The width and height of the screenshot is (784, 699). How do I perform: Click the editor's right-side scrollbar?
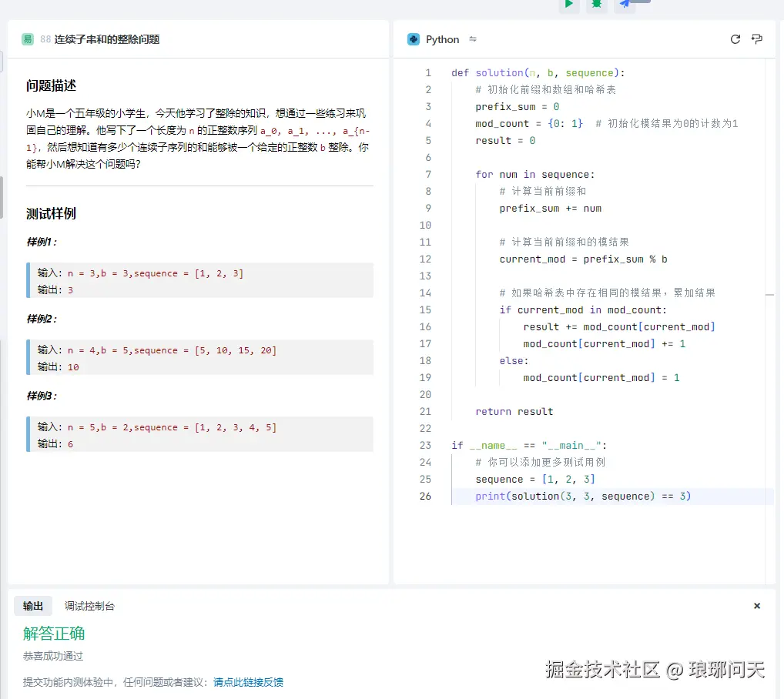click(x=770, y=295)
